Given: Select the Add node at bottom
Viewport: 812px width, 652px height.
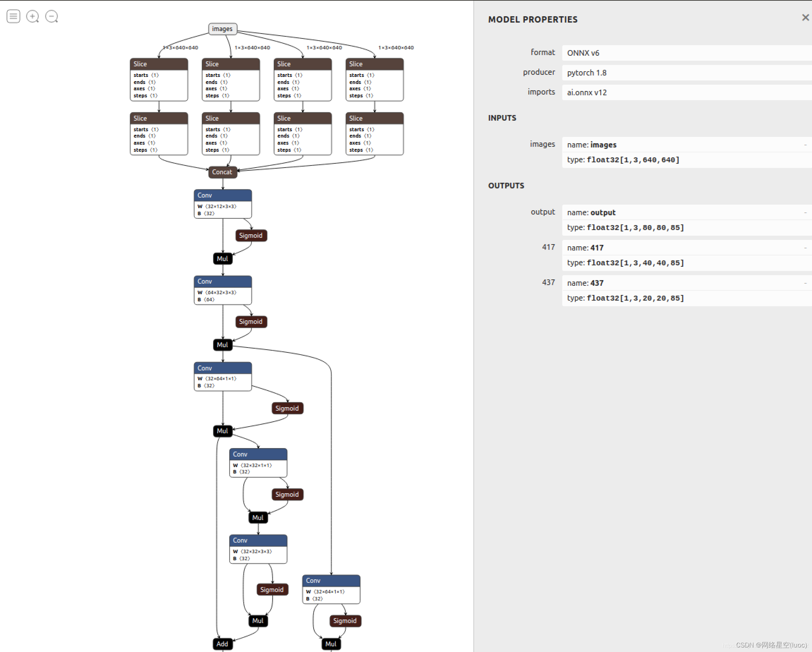Looking at the screenshot, I should 222,644.
